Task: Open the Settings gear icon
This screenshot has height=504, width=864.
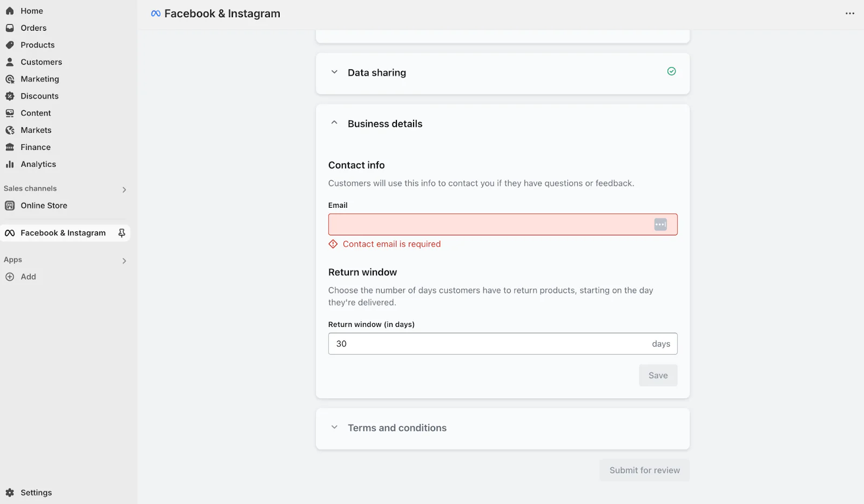Action: [x=9, y=492]
